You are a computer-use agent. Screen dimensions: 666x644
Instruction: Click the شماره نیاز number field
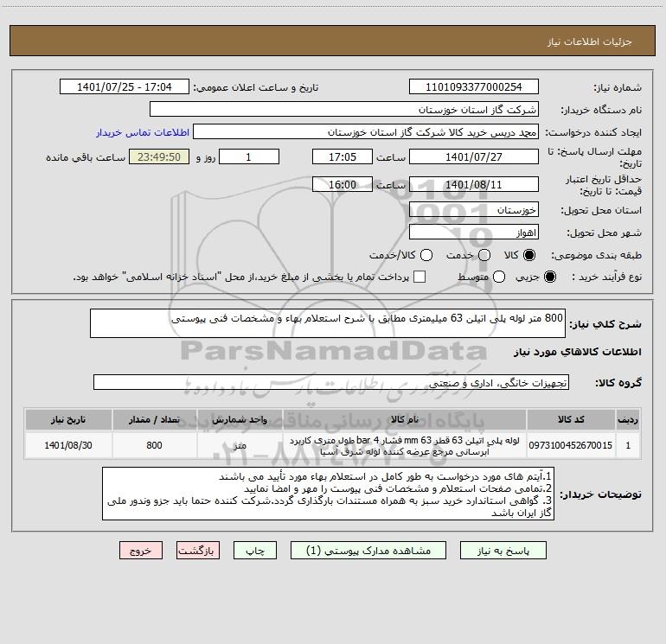pyautogui.click(x=474, y=86)
